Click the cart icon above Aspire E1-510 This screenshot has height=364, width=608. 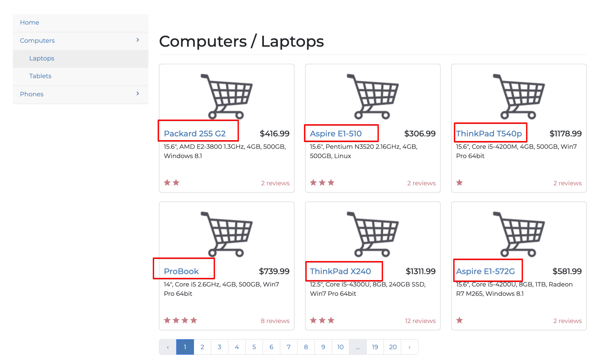click(x=373, y=95)
